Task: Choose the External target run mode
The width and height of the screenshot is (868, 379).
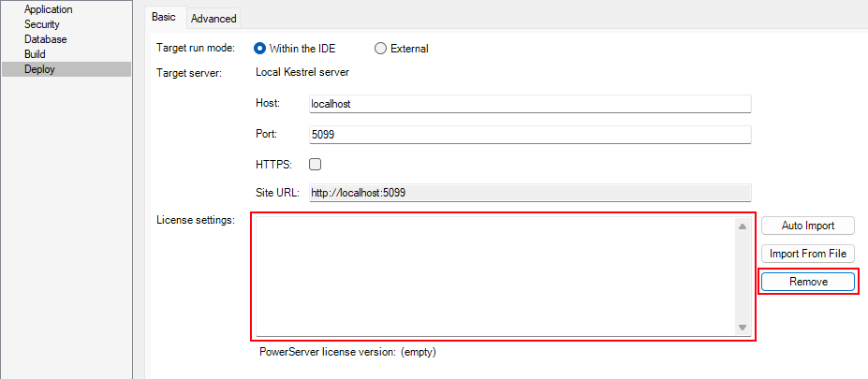Action: click(380, 49)
